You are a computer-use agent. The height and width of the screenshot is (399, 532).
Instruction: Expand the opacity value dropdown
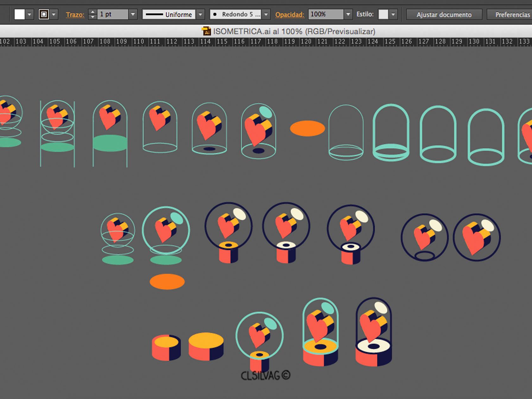click(348, 14)
